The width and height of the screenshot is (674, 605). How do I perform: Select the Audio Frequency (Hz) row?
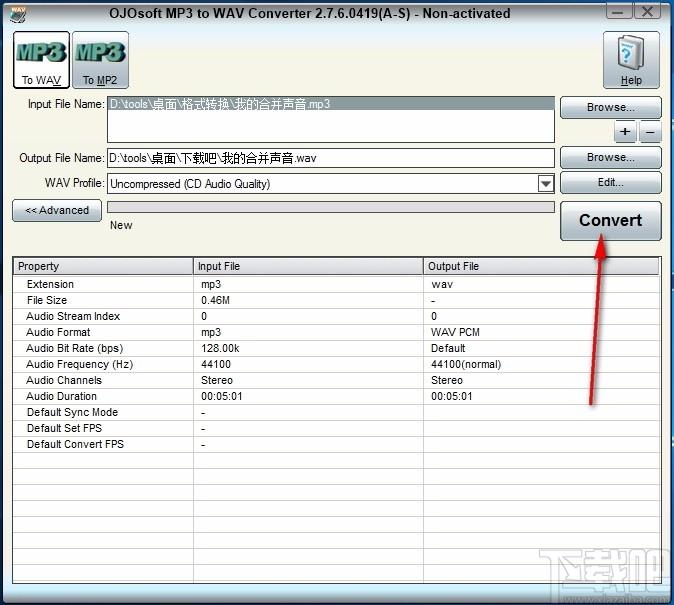click(337, 364)
